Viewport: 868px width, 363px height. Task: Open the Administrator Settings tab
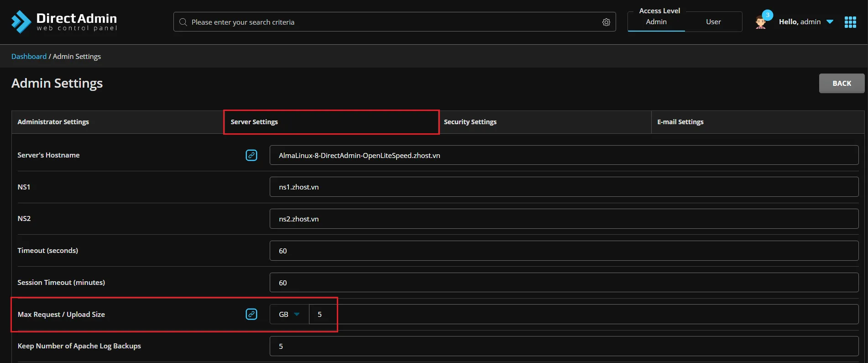(117, 122)
